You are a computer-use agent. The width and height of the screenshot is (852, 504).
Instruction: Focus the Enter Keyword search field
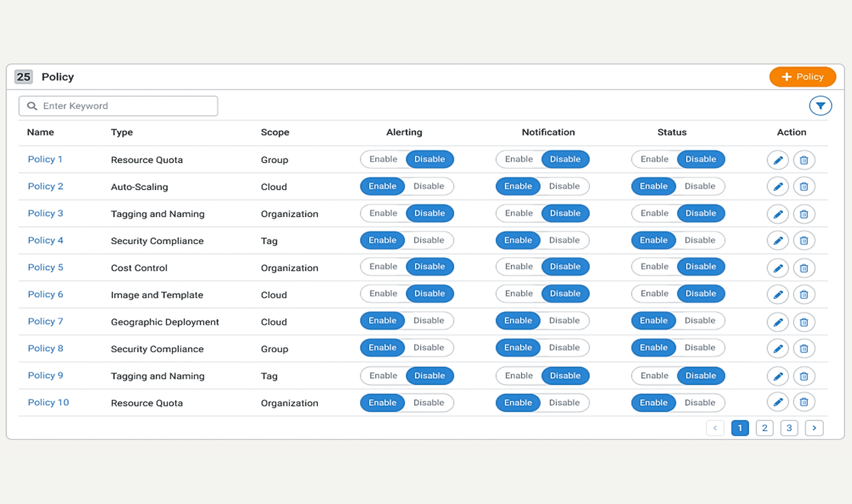click(125, 106)
